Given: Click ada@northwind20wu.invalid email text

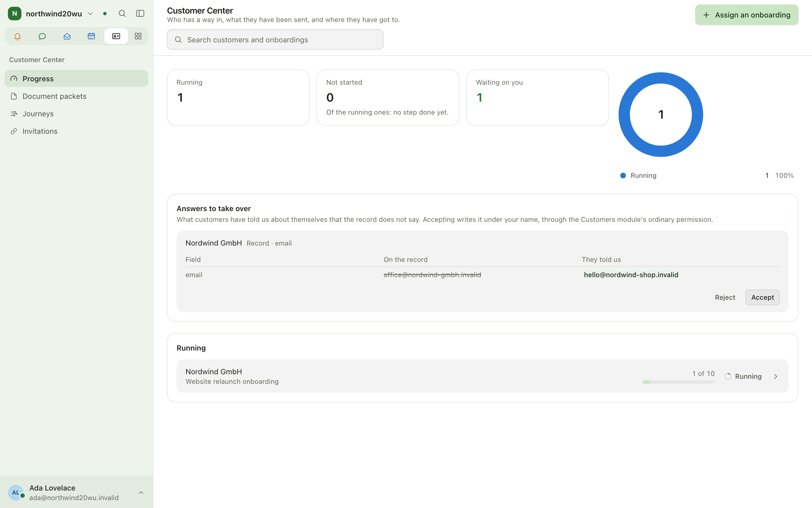Looking at the screenshot, I should pos(74,498).
